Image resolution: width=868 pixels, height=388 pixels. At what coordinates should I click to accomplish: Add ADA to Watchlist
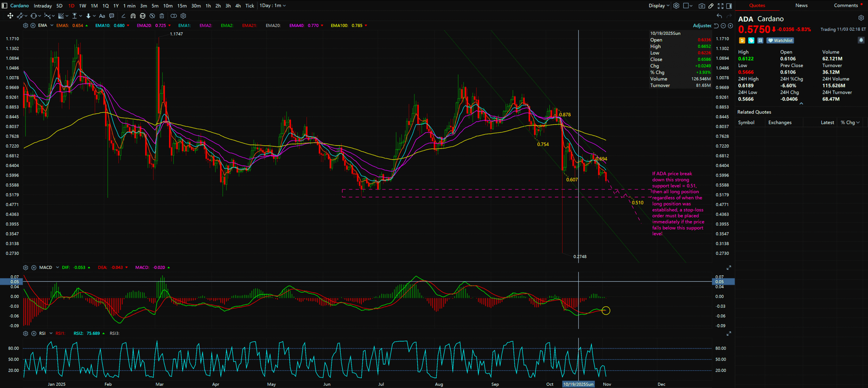(780, 41)
